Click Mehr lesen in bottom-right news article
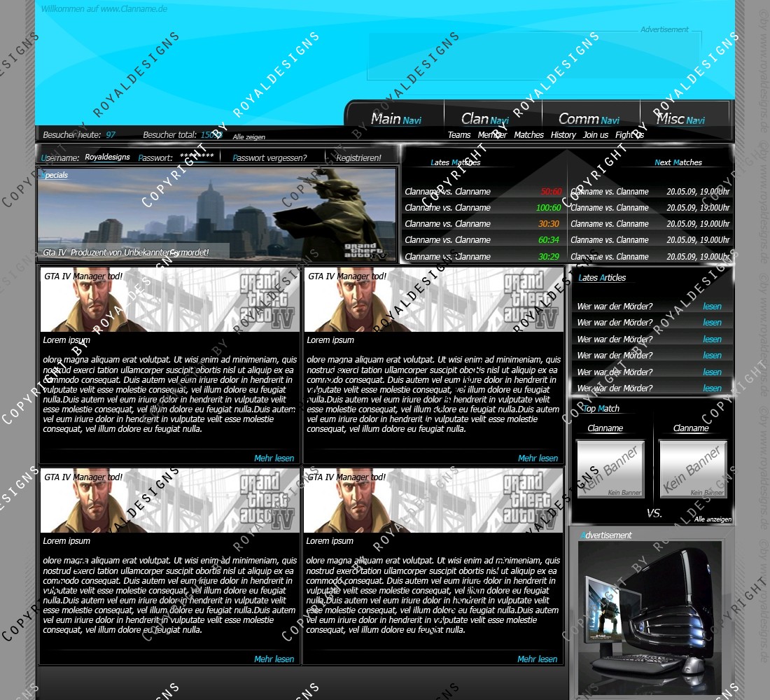The height and width of the screenshot is (700, 770). pos(537,659)
